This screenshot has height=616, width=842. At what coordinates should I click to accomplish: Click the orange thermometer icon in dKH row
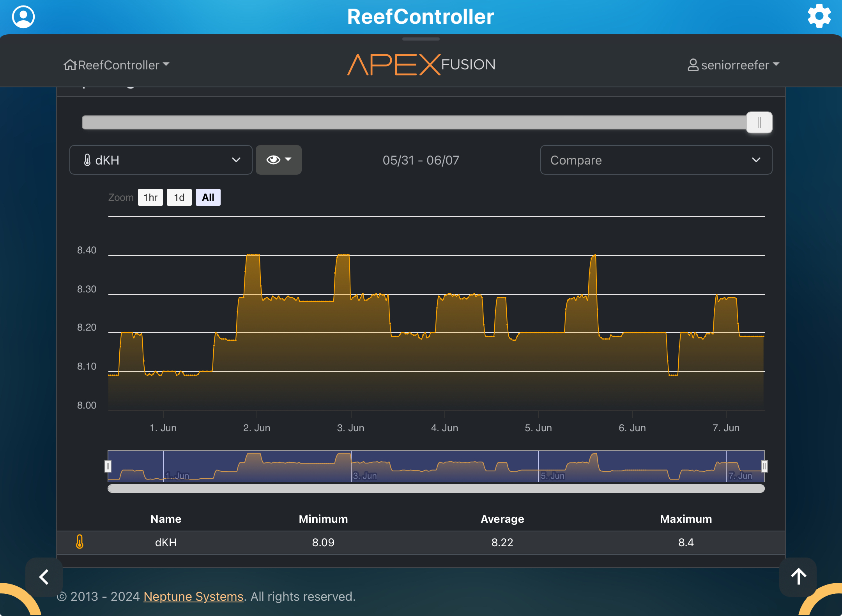pyautogui.click(x=80, y=542)
